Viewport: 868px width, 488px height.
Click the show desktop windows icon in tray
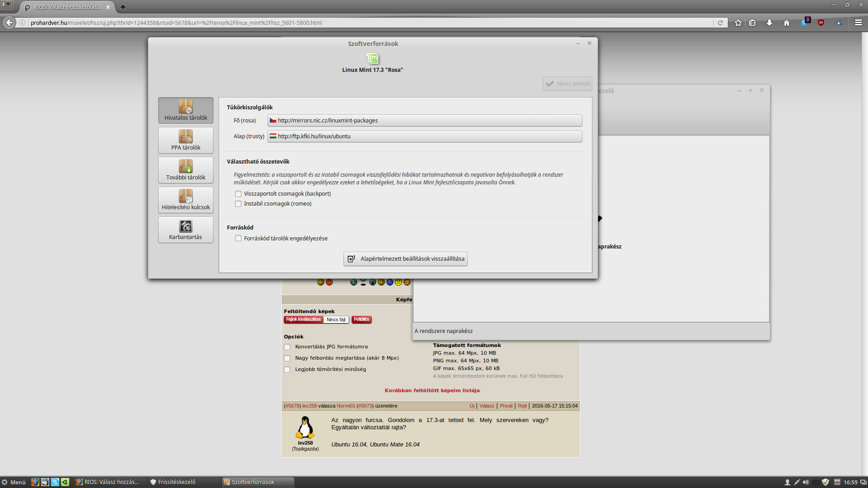863,482
